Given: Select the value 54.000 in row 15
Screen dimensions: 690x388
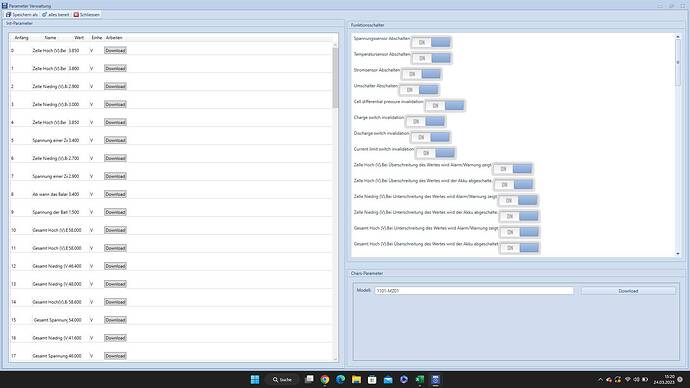Looking at the screenshot, I should [x=75, y=320].
